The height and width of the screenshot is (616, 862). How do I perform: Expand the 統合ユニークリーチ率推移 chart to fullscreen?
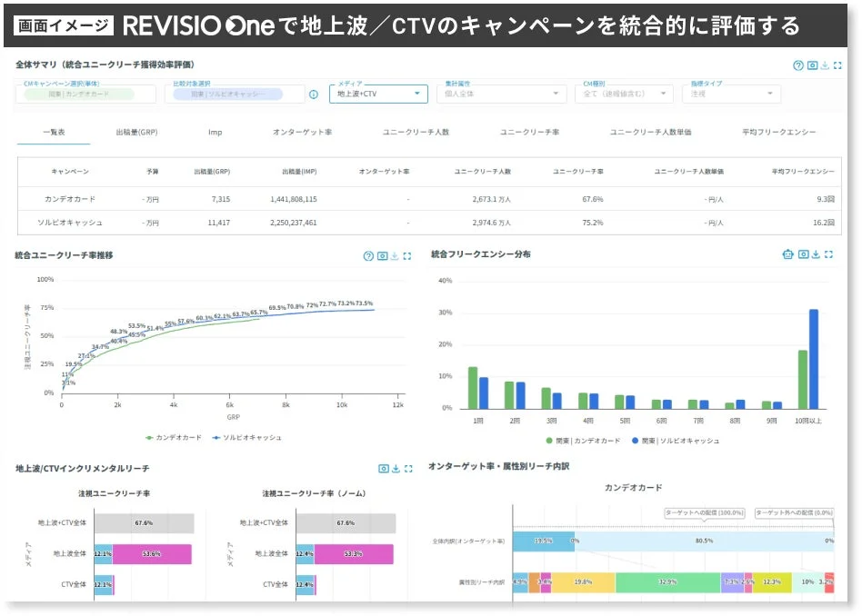[406, 256]
